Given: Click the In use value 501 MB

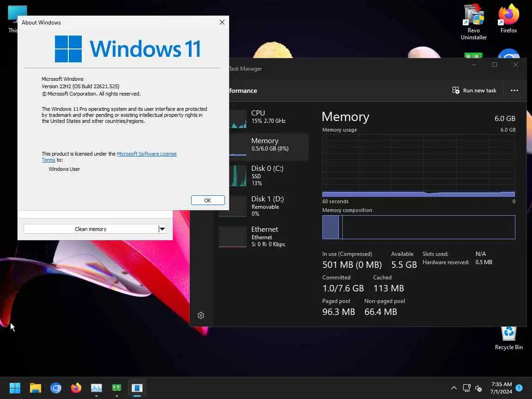Looking at the screenshot, I should click(352, 265).
